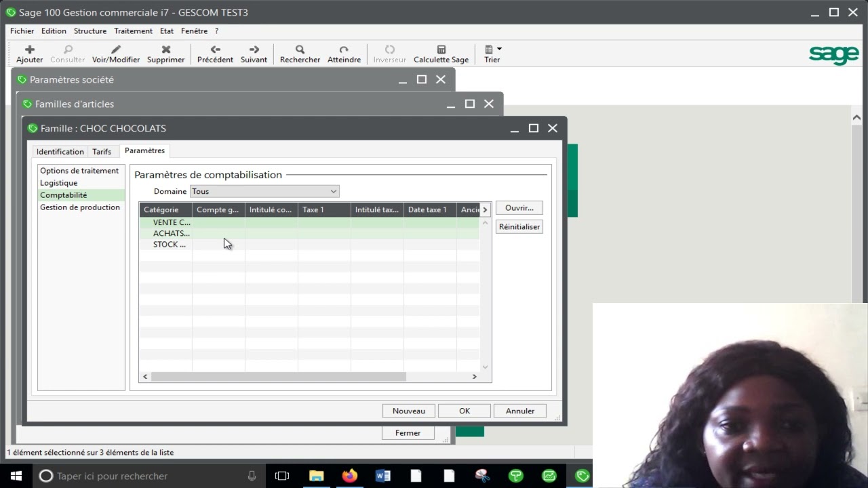The width and height of the screenshot is (868, 488).
Task: Open the Windows Start menu
Action: click(16, 476)
